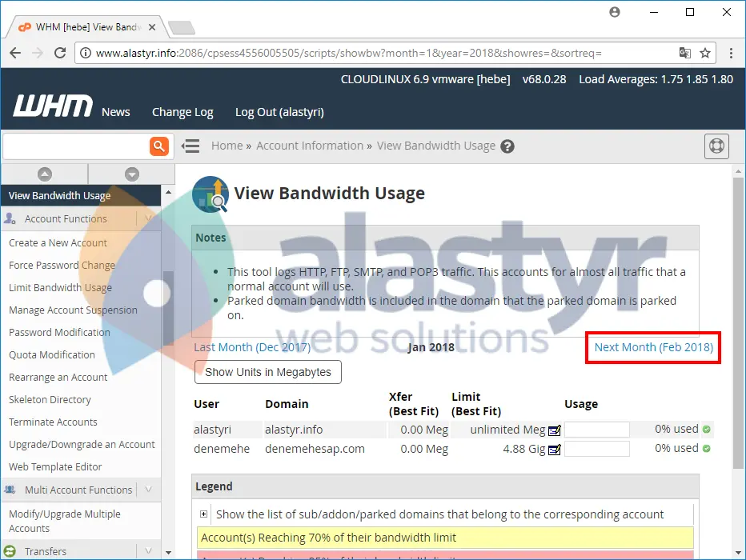746x560 pixels.
Task: Open Upgrade/Downgrade an Account
Action: [x=82, y=444]
